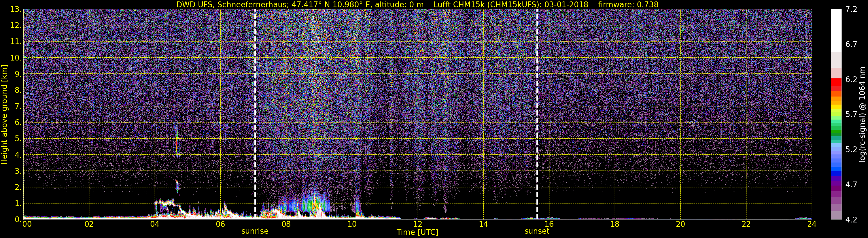Click the '04' time axis tick label
The height and width of the screenshot is (238, 868).
pos(155,224)
